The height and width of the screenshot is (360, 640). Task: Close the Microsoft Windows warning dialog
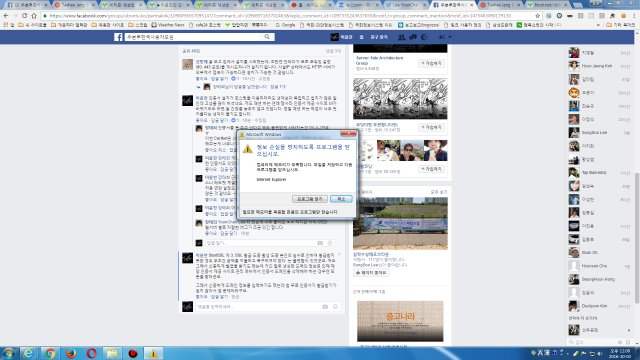(348, 133)
